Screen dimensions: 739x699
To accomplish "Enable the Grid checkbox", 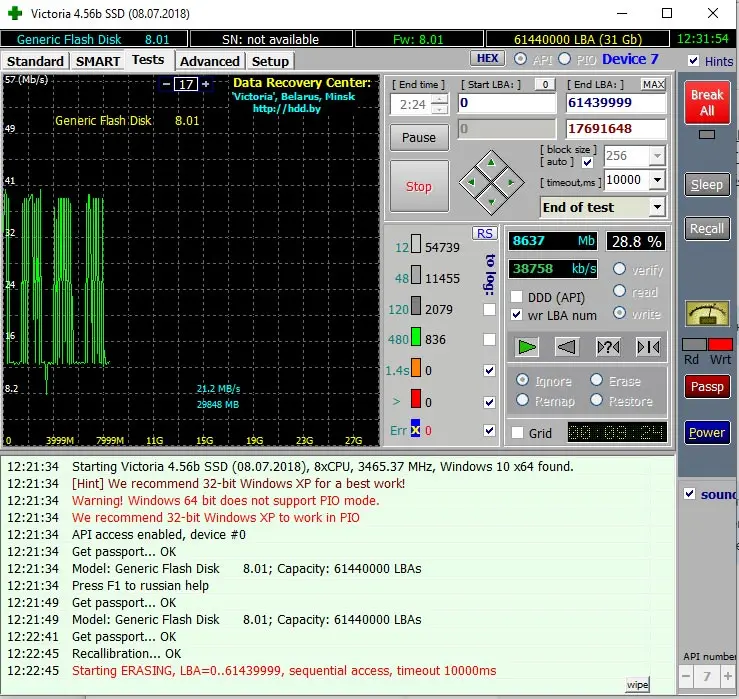I will coord(517,433).
